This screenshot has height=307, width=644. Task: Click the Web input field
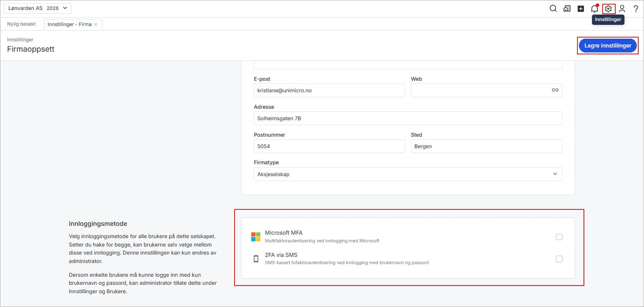(x=486, y=90)
